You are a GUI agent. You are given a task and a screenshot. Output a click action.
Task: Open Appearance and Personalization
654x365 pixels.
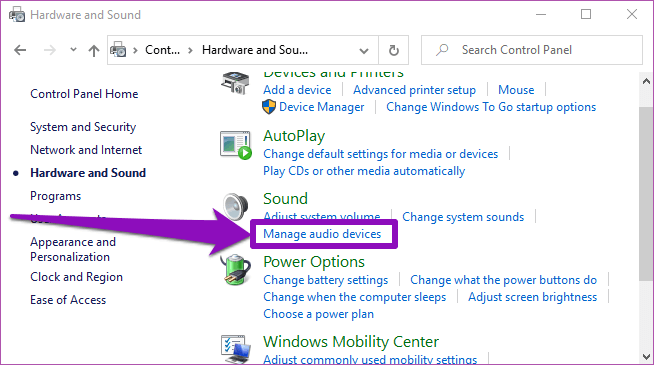tap(73, 249)
